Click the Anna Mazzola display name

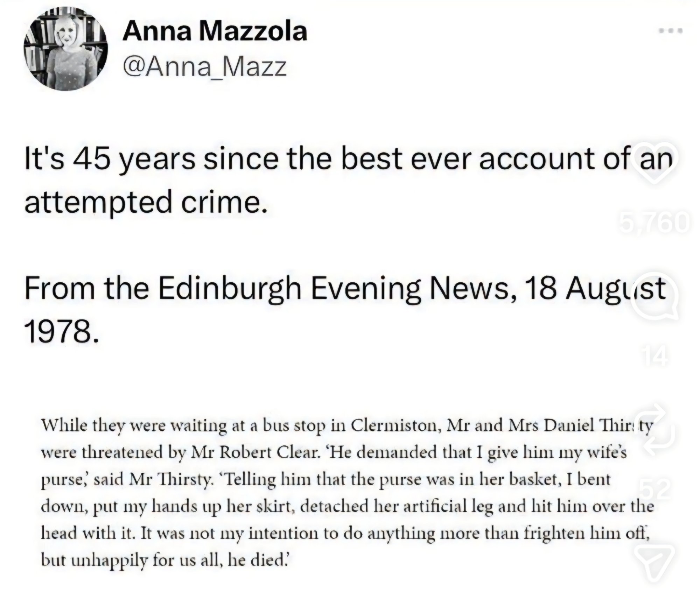pos(215,31)
